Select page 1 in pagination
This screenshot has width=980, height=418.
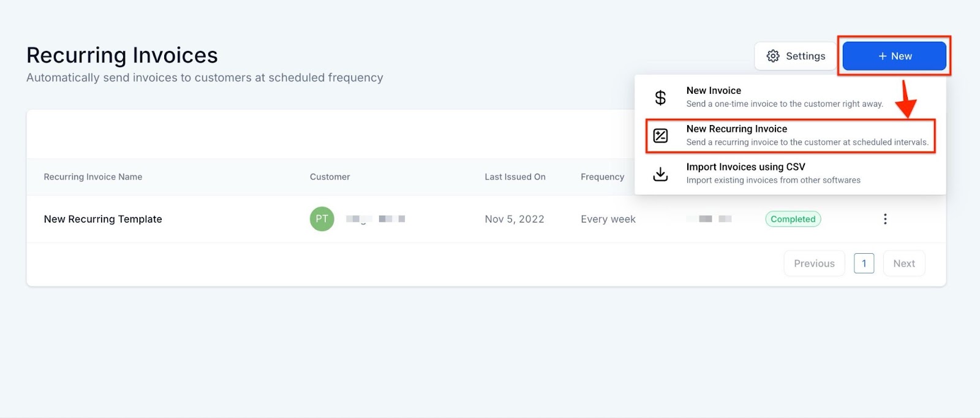click(x=864, y=264)
